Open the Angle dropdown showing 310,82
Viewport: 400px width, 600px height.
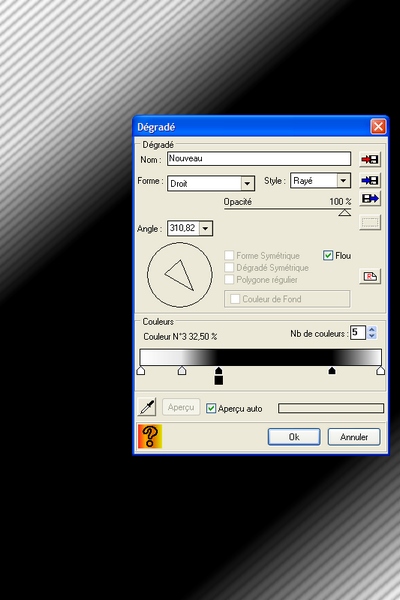point(206,228)
